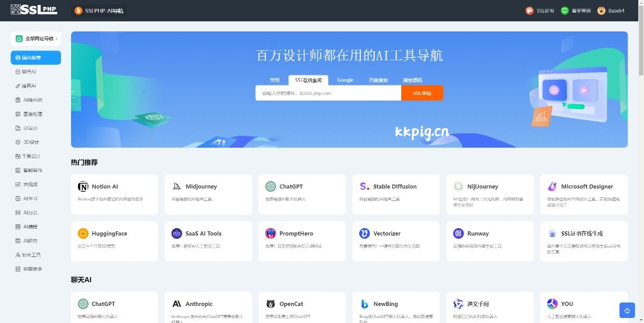Open Notion AI card icon
Viewport: 644px width, 323px height.
tap(83, 187)
